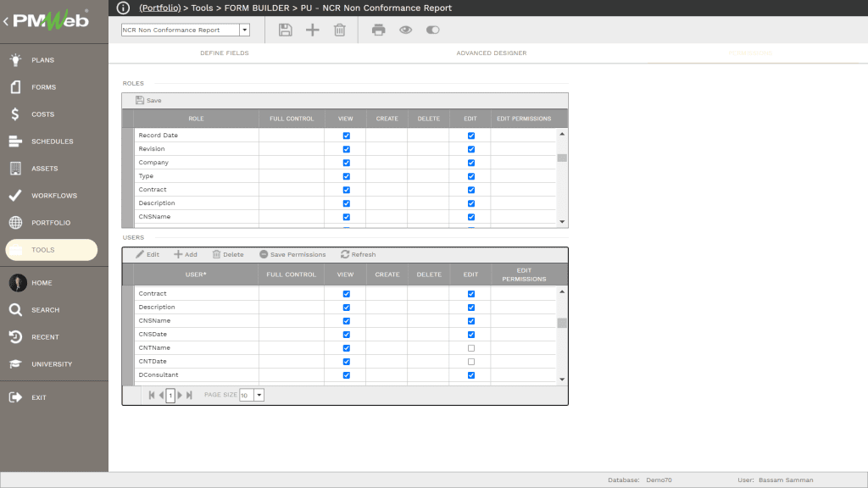Uncheck View for CNSDate user row
This screenshot has height=488, width=868.
(347, 335)
